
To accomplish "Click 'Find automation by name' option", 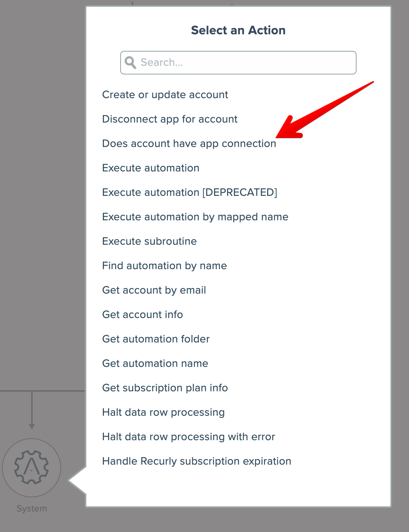I will point(165,266).
